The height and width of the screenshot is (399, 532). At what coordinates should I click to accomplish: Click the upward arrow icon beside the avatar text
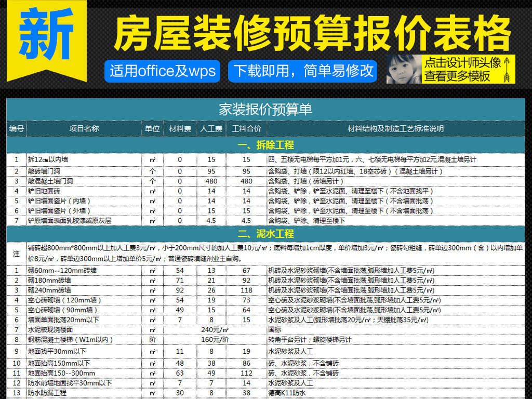coord(508,69)
